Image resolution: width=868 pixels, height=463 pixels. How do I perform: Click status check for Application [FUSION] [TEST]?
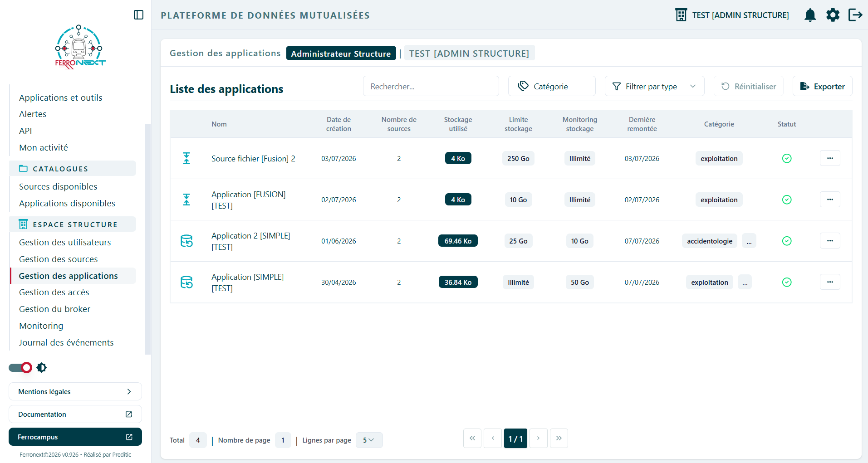(787, 200)
